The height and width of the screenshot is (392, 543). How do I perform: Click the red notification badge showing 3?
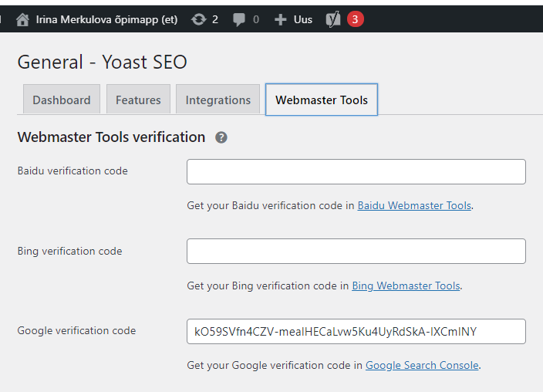tap(355, 19)
